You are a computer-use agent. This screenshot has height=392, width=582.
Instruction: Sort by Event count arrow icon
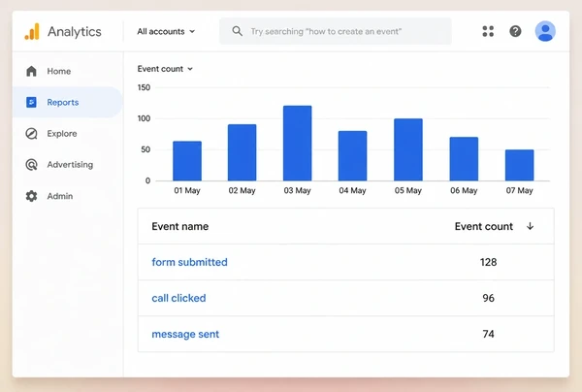tap(530, 226)
